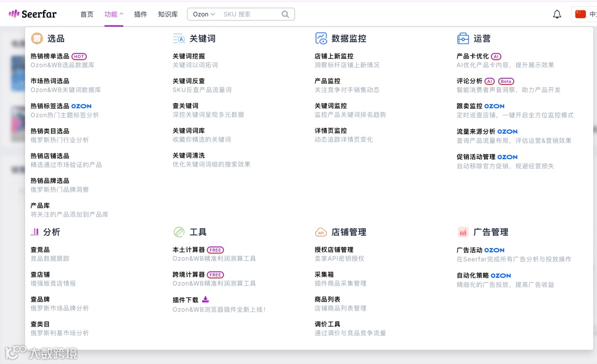
Task: Open 店铺上新监控
Action: click(x=334, y=56)
